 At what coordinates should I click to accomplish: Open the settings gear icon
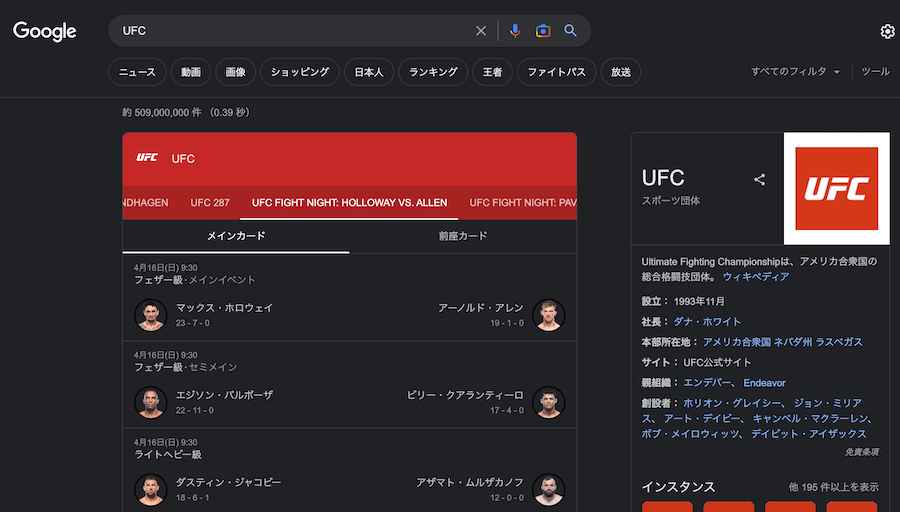[887, 32]
